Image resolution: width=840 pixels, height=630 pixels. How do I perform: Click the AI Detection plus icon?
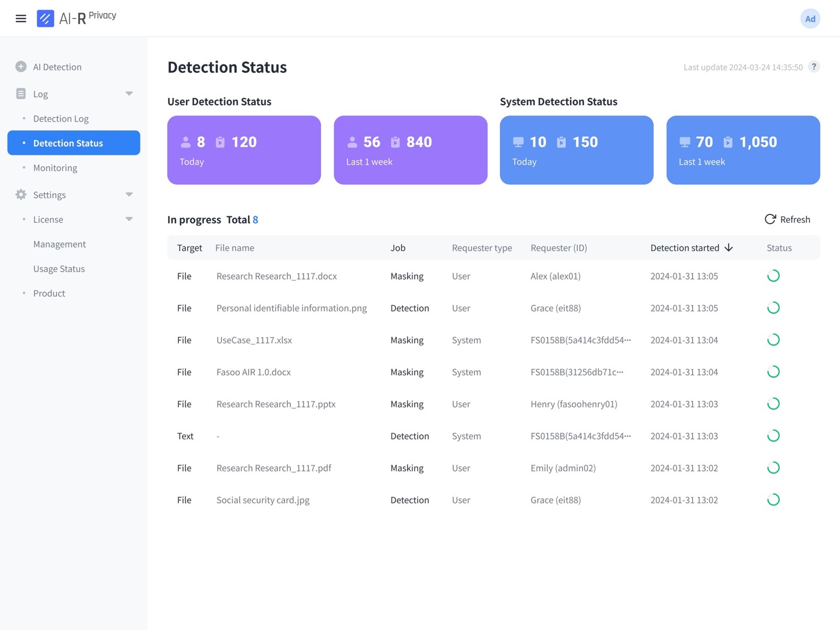click(21, 67)
